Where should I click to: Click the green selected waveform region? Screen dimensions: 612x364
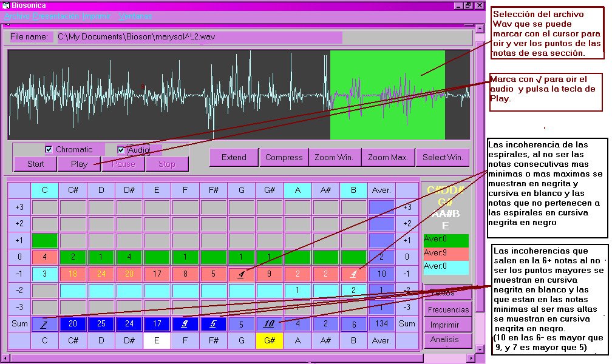pos(387,95)
